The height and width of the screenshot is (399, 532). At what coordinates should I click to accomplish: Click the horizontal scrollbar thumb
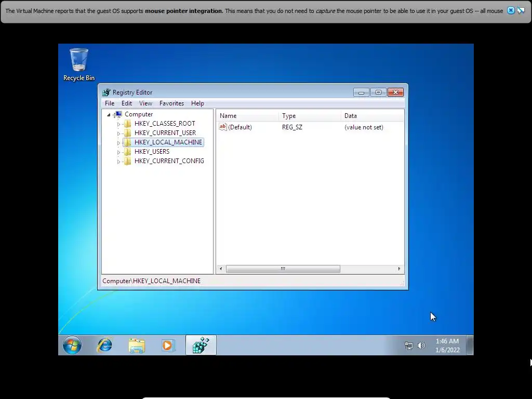(283, 269)
